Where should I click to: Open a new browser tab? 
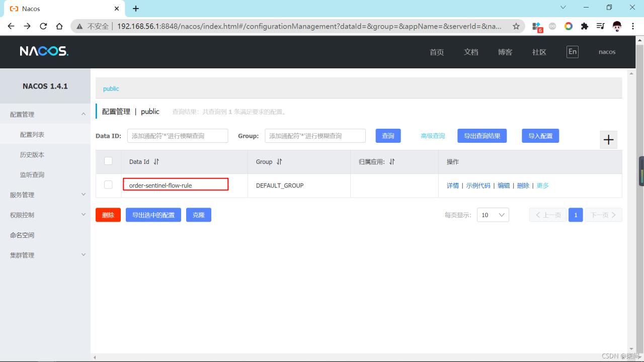point(136,9)
